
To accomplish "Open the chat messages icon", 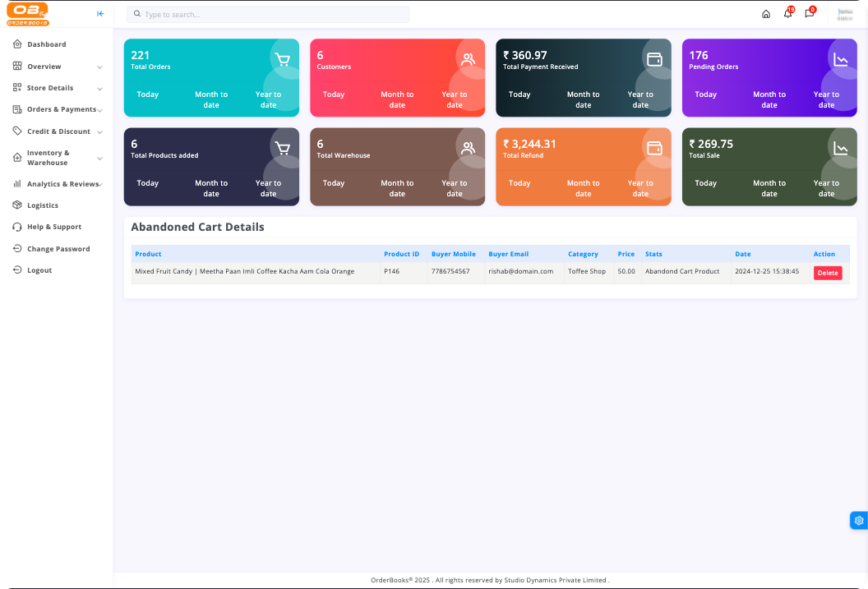I will (809, 14).
